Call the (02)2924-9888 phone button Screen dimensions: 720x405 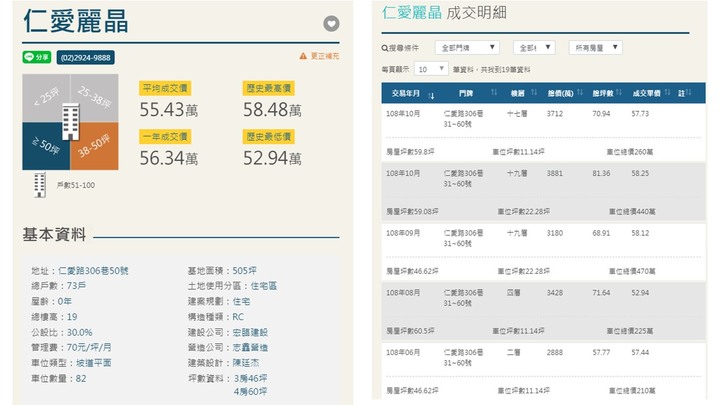pos(85,58)
